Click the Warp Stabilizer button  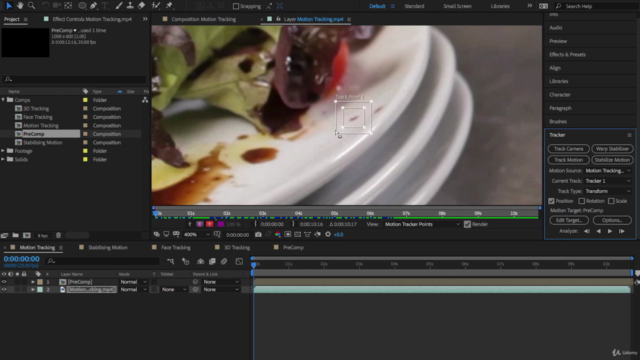pos(612,149)
